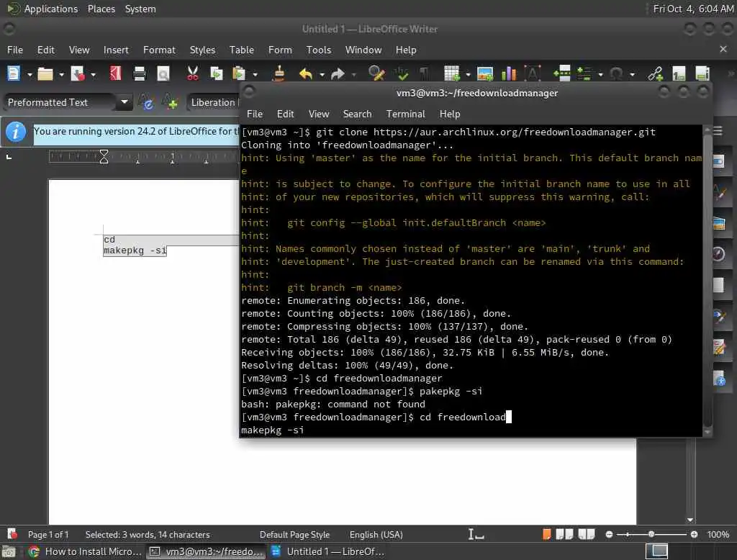
Task: Click the Print icon in Writer toolbar
Action: pos(139,74)
